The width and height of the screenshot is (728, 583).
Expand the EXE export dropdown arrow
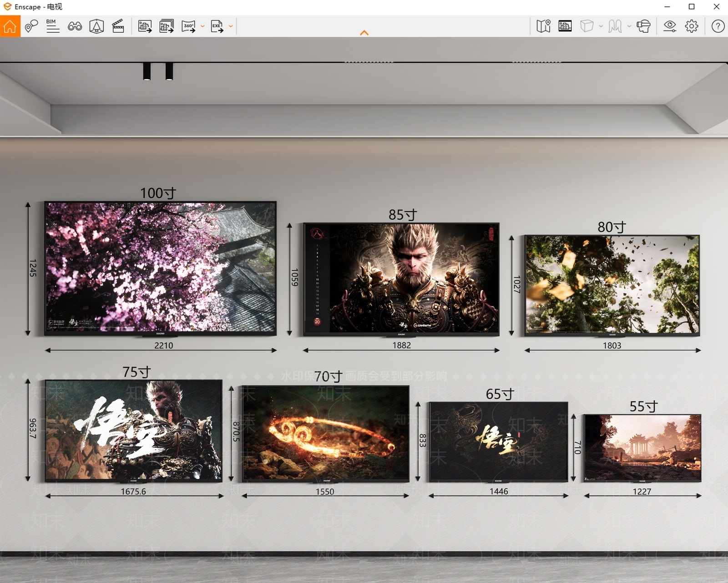point(231,26)
